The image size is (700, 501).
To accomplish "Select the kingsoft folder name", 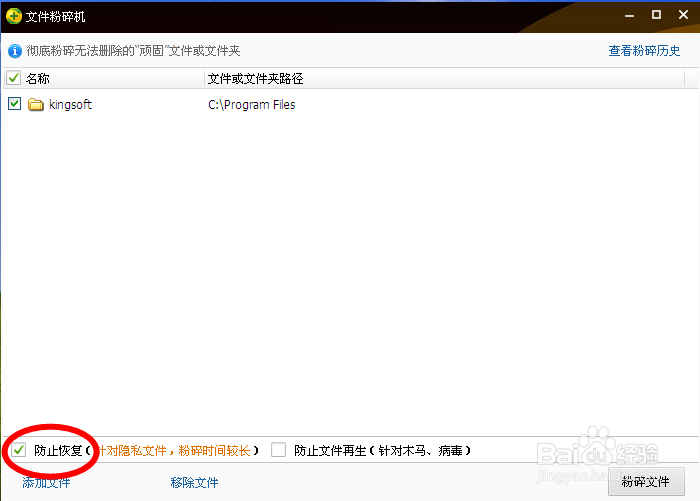I will point(70,104).
